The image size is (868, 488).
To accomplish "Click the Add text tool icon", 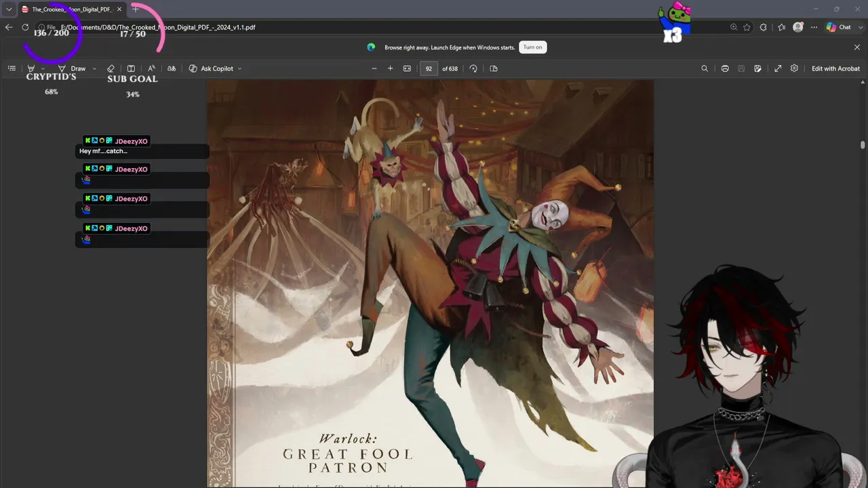I will [131, 68].
